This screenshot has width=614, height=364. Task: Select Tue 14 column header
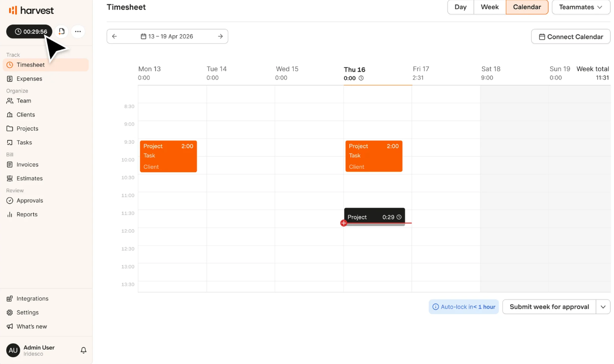click(216, 69)
